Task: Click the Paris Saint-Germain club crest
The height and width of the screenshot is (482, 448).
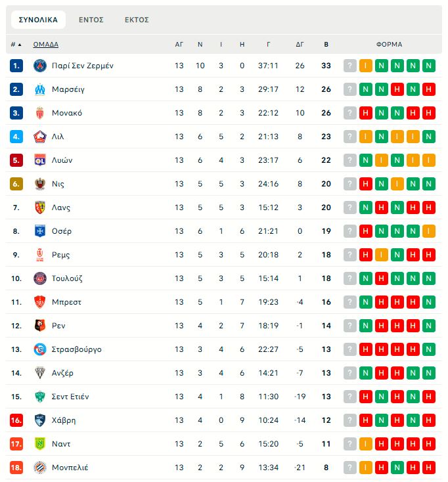Action: point(40,66)
